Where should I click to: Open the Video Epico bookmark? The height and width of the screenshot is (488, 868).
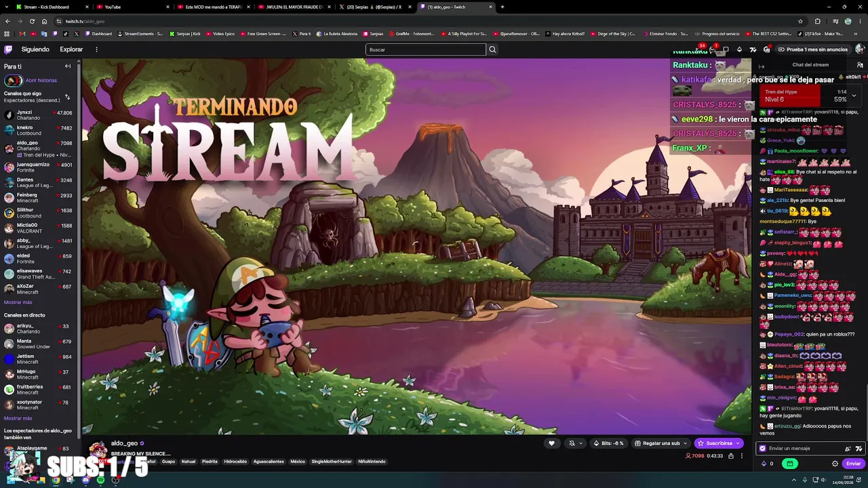tap(220, 34)
